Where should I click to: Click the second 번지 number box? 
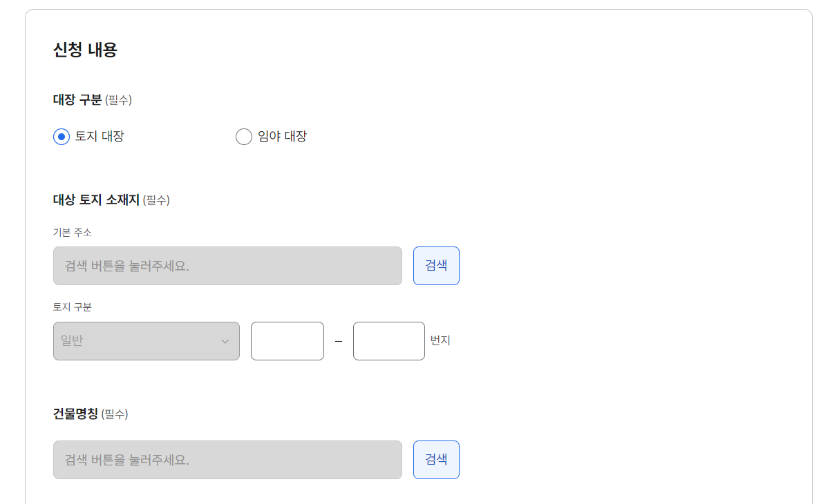[388, 340]
